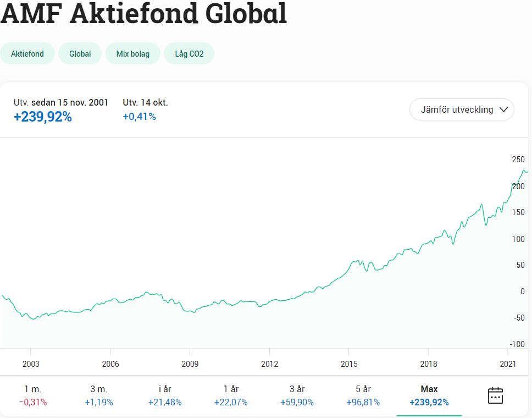Select the Max period tab
This screenshot has width=532, height=418.
pos(429,395)
